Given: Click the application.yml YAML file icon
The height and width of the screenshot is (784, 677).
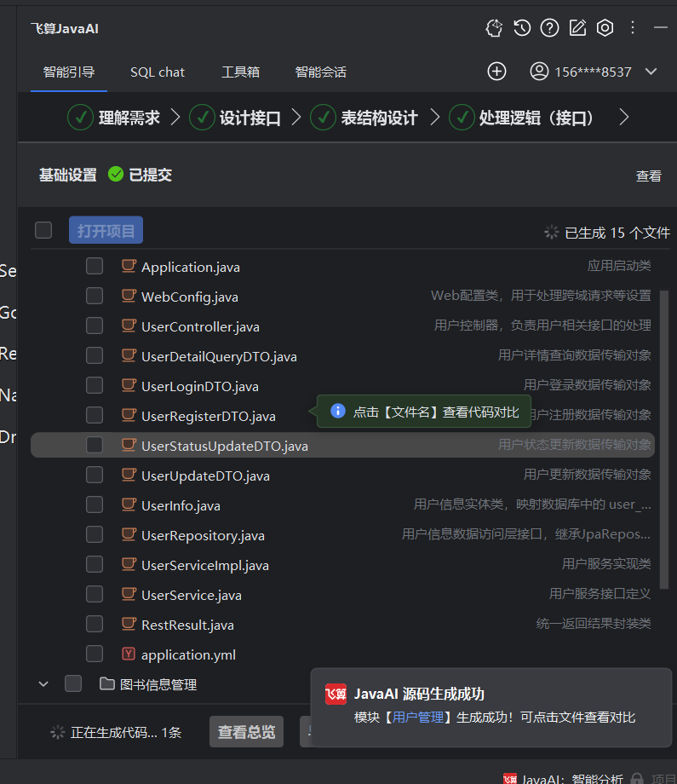Looking at the screenshot, I should [x=129, y=654].
